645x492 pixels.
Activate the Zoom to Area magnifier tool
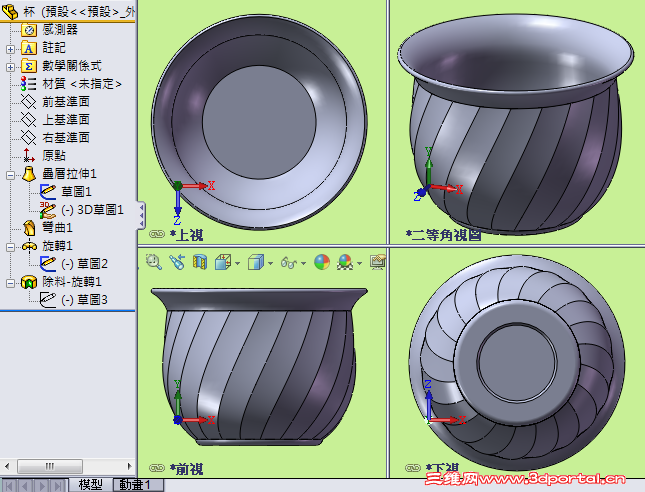pos(154,262)
